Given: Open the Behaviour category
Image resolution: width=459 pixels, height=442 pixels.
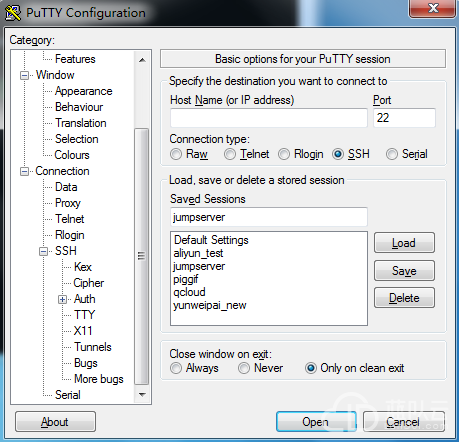Looking at the screenshot, I should click(x=79, y=107).
